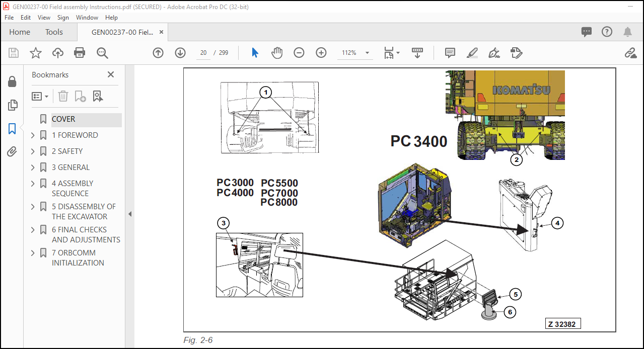Open the Sign document pen tool
The width and height of the screenshot is (644, 349).
494,53
